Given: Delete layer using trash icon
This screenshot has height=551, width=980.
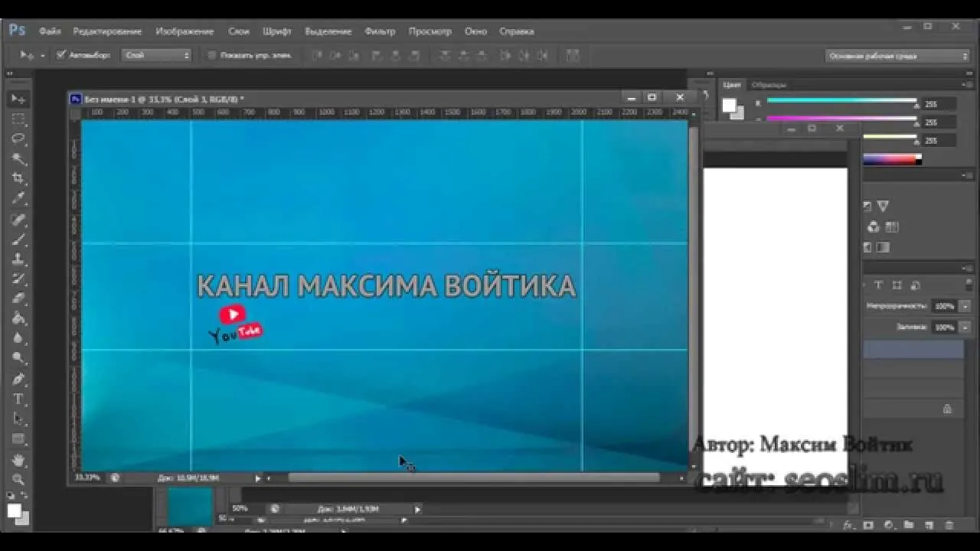Looking at the screenshot, I should pos(949,526).
